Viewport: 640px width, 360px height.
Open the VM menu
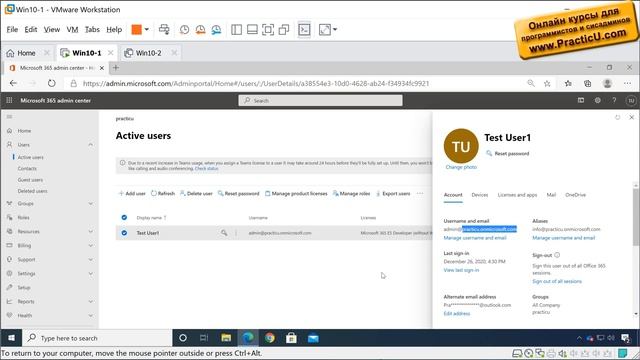[72, 29]
